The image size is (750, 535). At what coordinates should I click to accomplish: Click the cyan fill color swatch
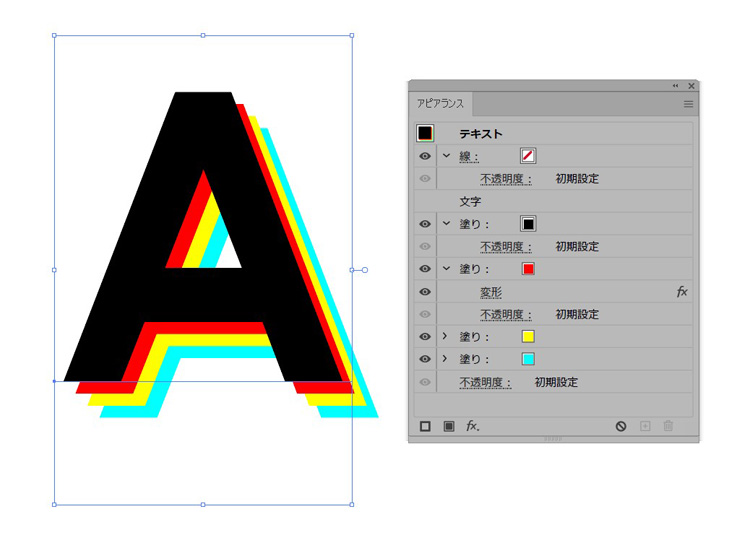click(528, 359)
